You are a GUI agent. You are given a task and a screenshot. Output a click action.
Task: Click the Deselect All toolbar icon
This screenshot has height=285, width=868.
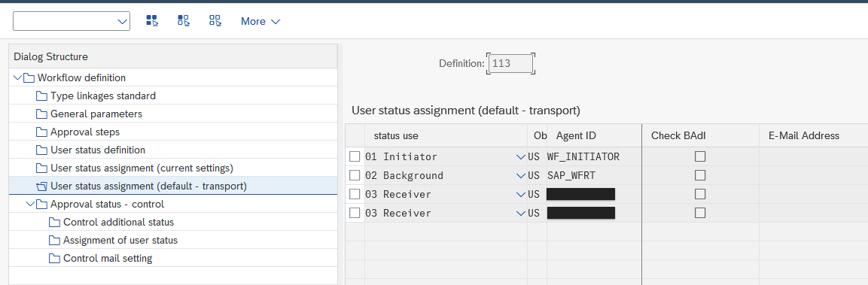coord(215,21)
